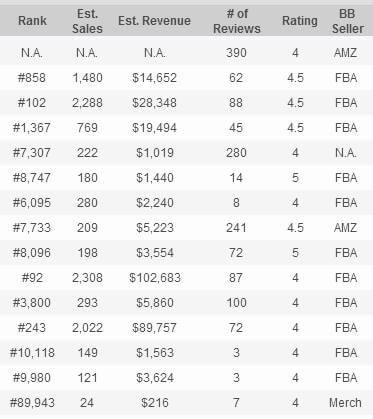Sort by # of Reviews header
373x419 pixels.
coord(237,21)
